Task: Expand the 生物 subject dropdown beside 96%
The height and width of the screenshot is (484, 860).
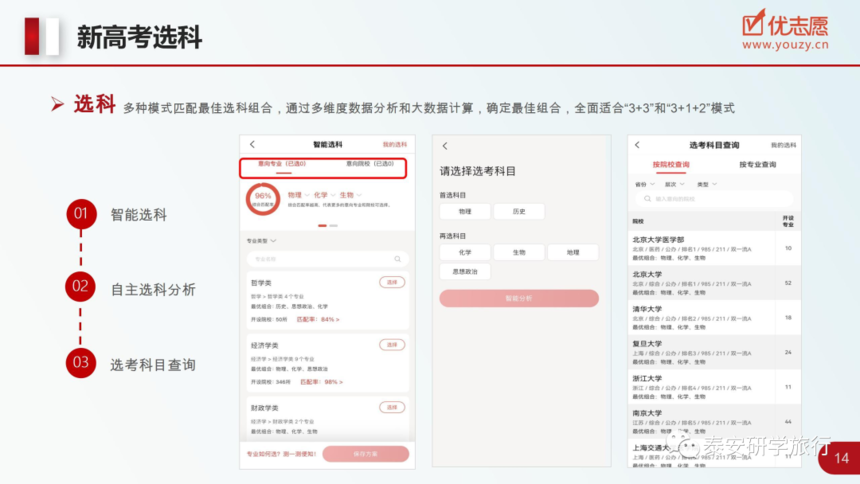Action: [350, 195]
